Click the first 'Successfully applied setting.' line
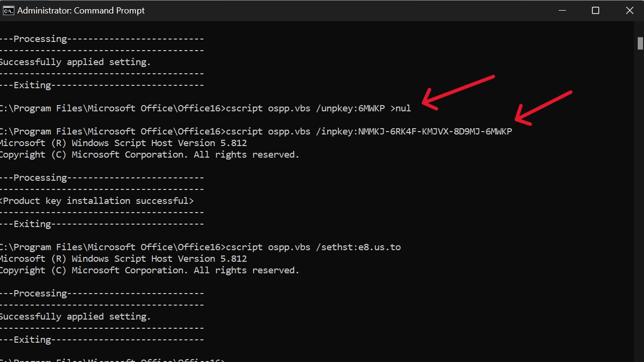 (76, 62)
